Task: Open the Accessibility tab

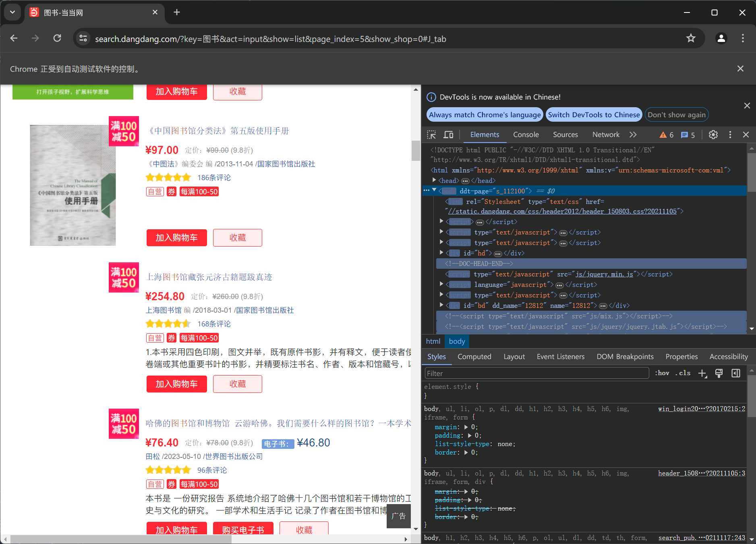Action: tap(728, 357)
